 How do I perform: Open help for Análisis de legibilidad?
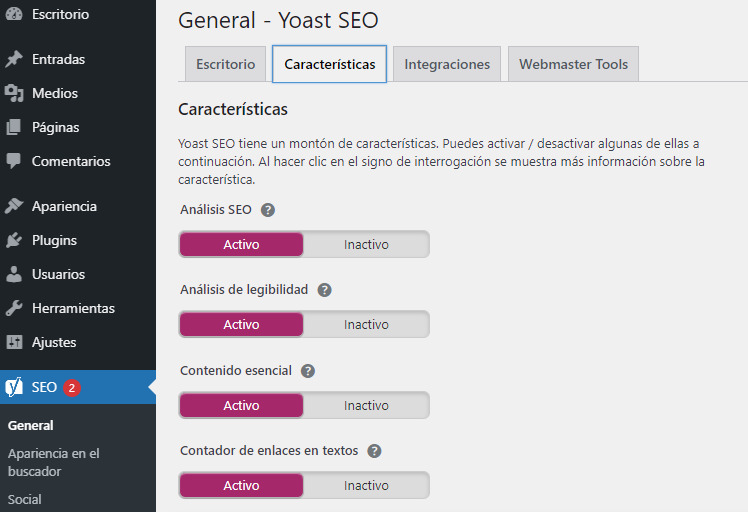tap(325, 290)
